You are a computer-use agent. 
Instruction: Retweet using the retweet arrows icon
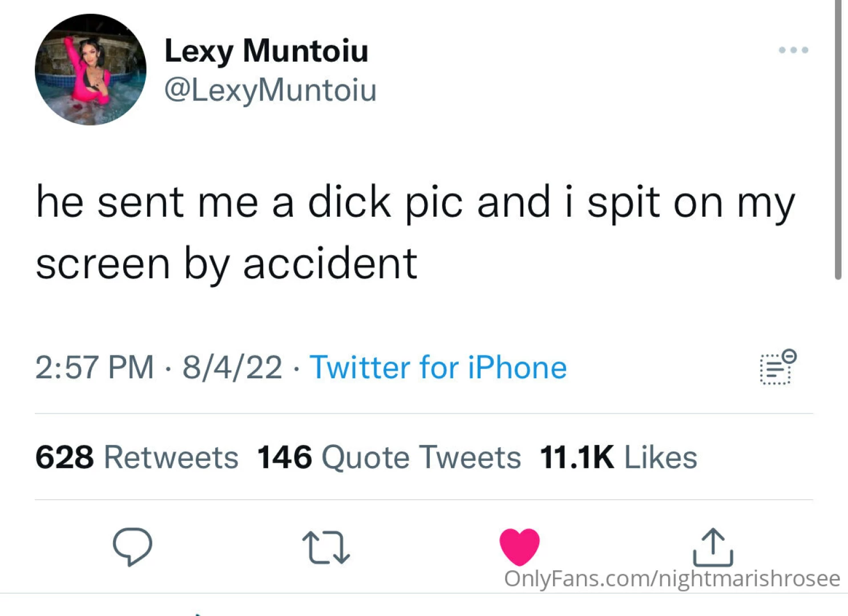pyautogui.click(x=326, y=548)
